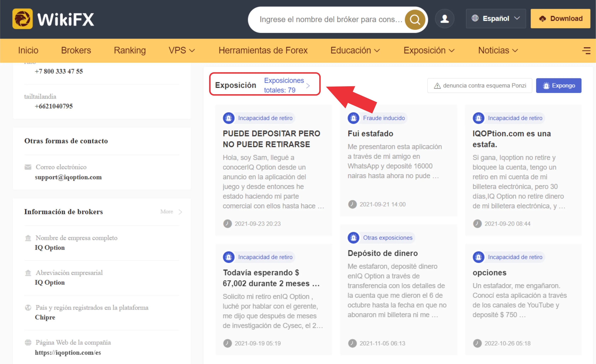Click the alarm icon on 'PUEDE DEPOSITAR' card

pyautogui.click(x=229, y=118)
